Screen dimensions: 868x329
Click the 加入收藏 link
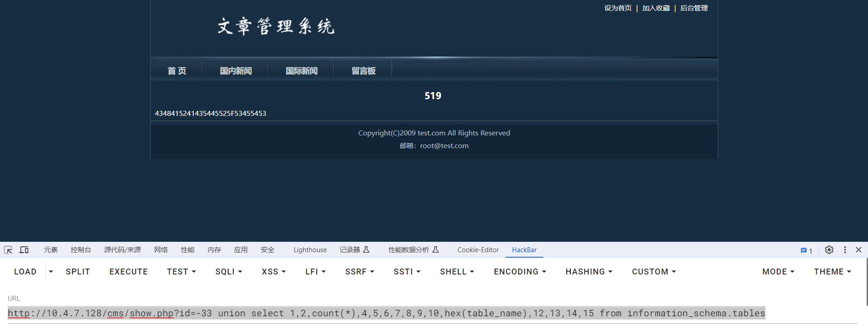pos(656,8)
